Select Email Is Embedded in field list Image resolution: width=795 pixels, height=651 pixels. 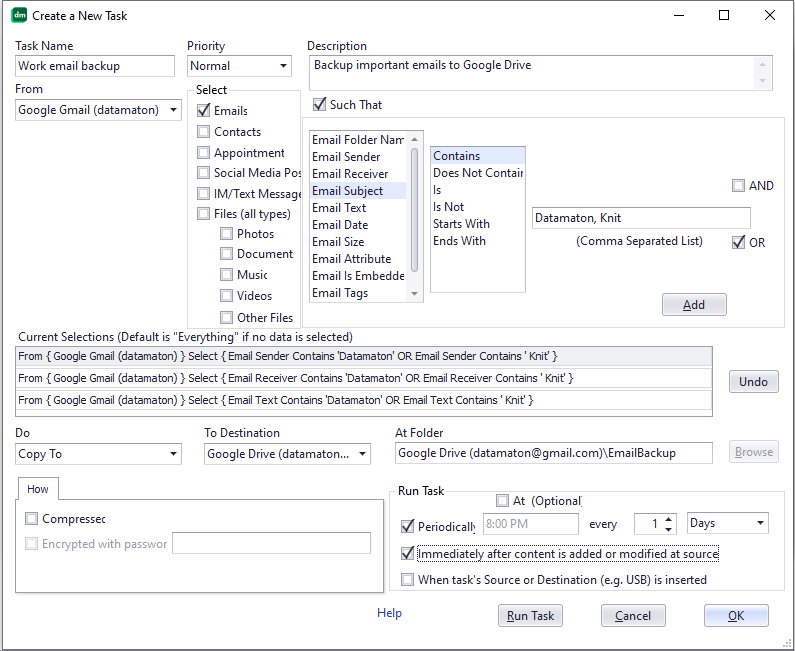(x=358, y=276)
